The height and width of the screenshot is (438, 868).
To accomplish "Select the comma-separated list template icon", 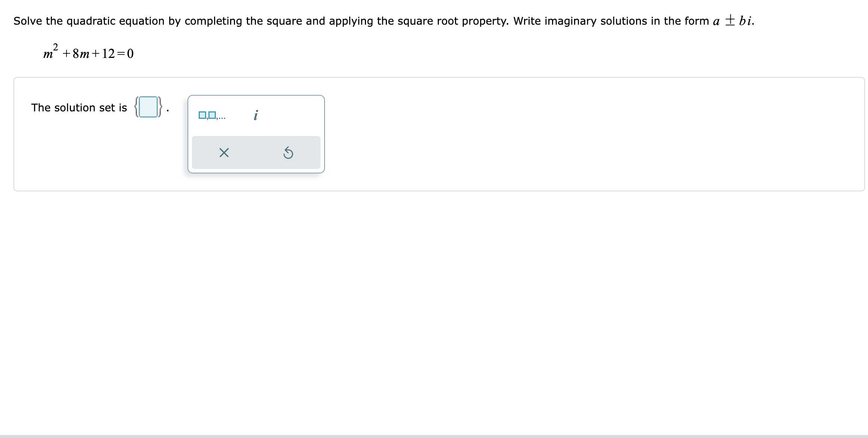I will tap(211, 115).
